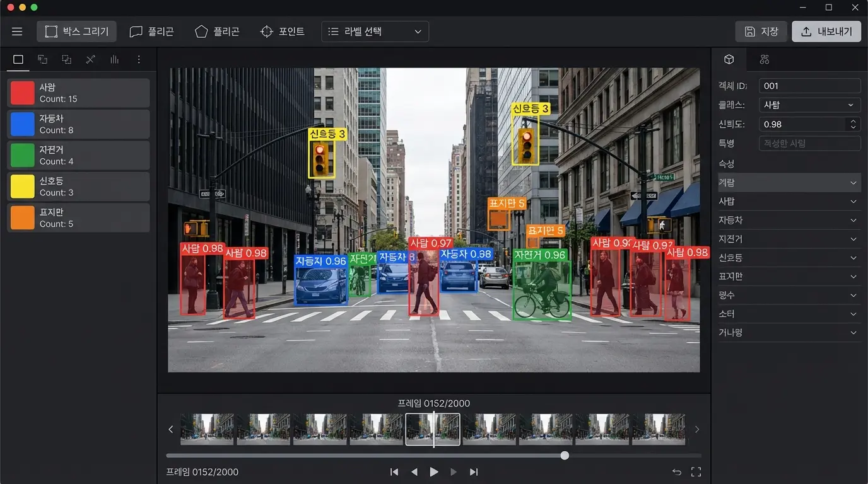The image size is (868, 484).
Task: Open the 클래스 dropdown in the properties panel
Action: (809, 105)
